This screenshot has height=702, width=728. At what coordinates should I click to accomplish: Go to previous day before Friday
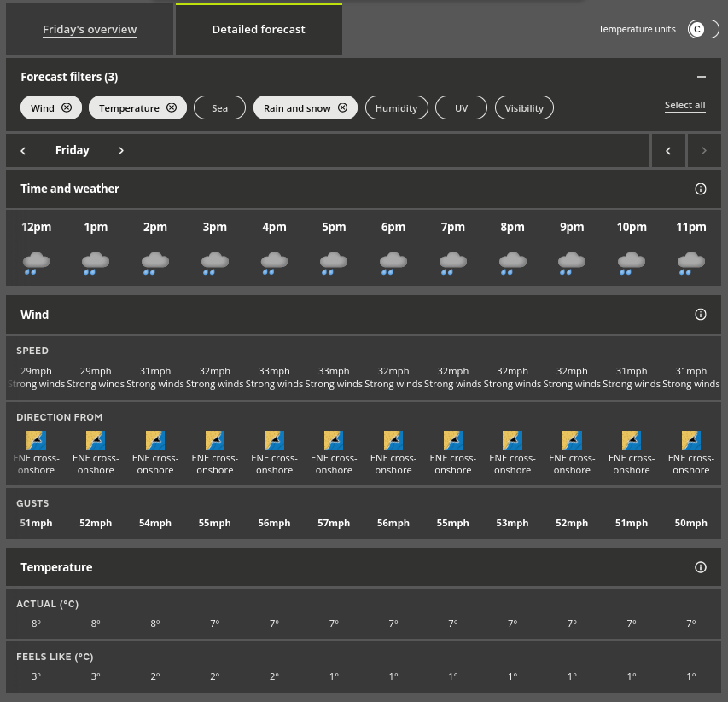(23, 151)
